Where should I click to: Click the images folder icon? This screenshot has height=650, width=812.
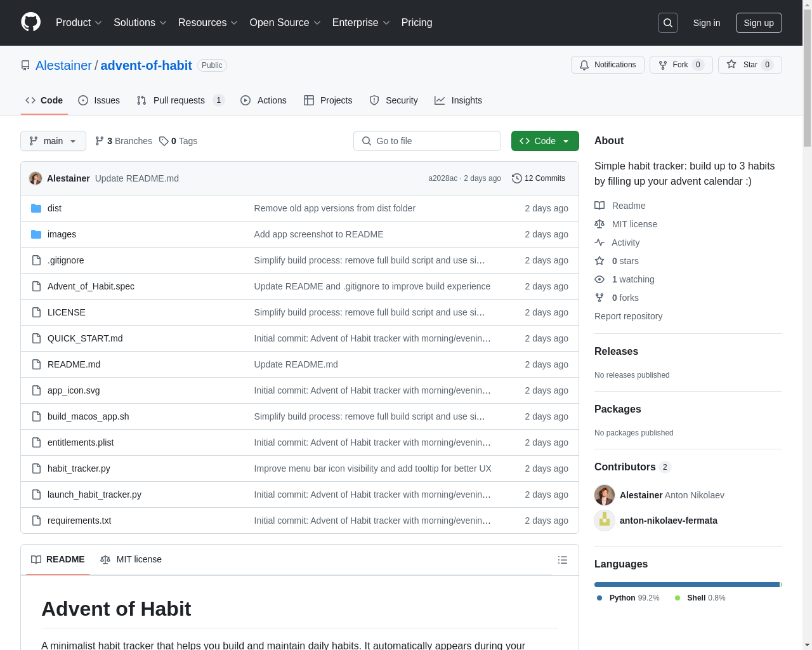(36, 234)
